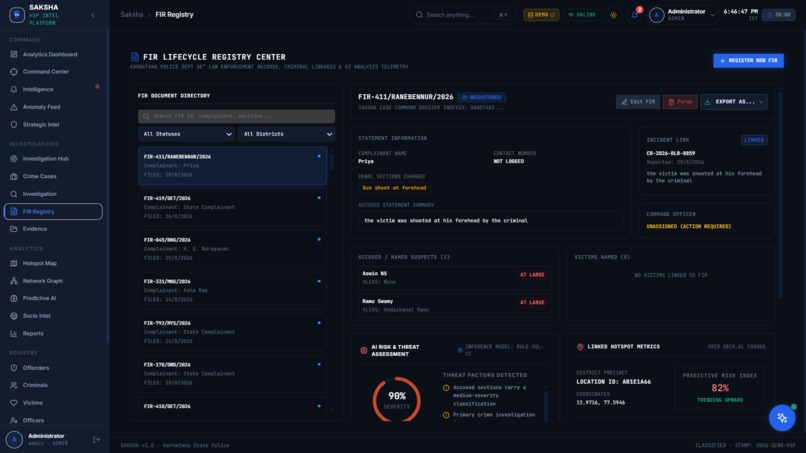Image resolution: width=806 pixels, height=453 pixels.
Task: Click Saksha breadcrumb link
Action: pyautogui.click(x=132, y=14)
